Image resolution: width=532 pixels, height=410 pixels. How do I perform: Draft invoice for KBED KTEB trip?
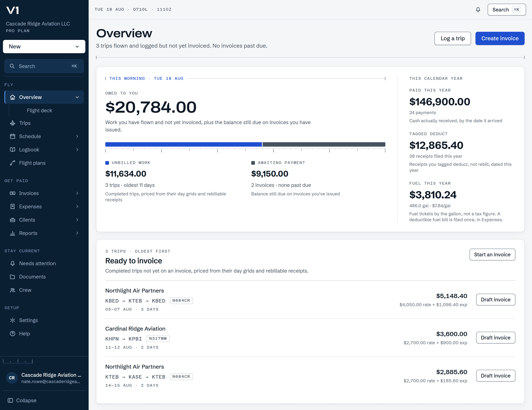(x=495, y=299)
